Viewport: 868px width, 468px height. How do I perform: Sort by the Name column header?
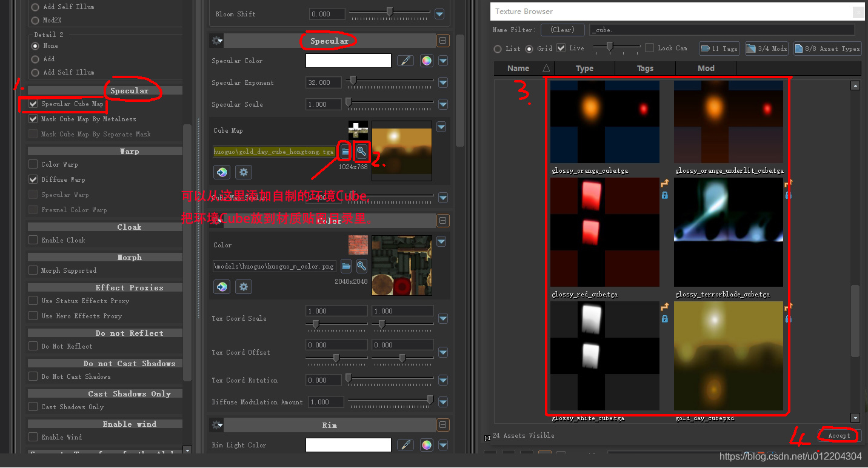tap(524, 68)
